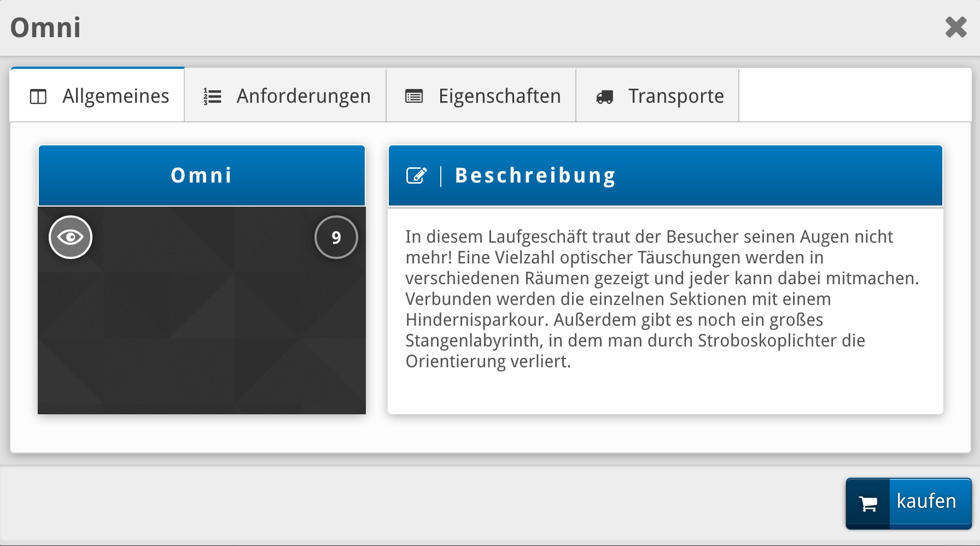This screenshot has height=546, width=980.
Task: Click the numbered list icon beside Anforderungen
Action: tap(212, 97)
